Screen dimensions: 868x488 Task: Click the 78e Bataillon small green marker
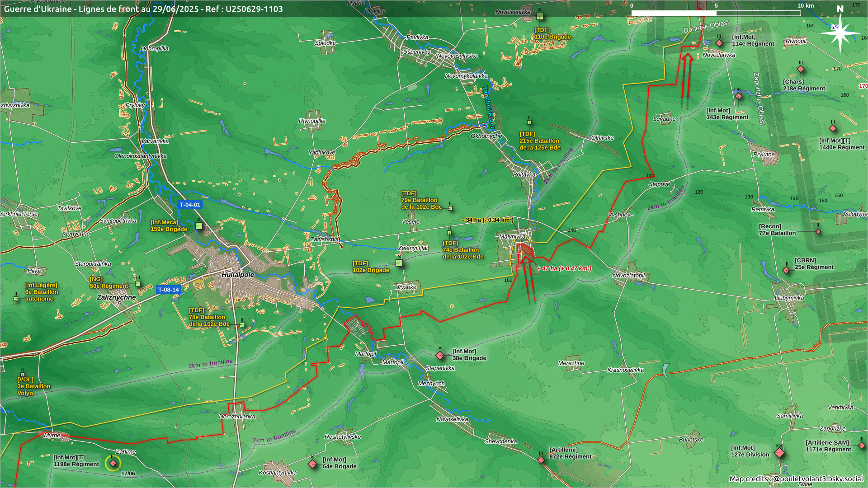(242, 325)
